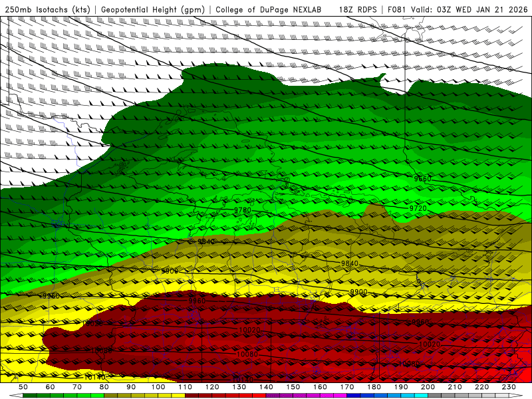Image resolution: width=532 pixels, height=399 pixels.
Task: Click the 50 kt value on the color scale
Action: coord(23,387)
